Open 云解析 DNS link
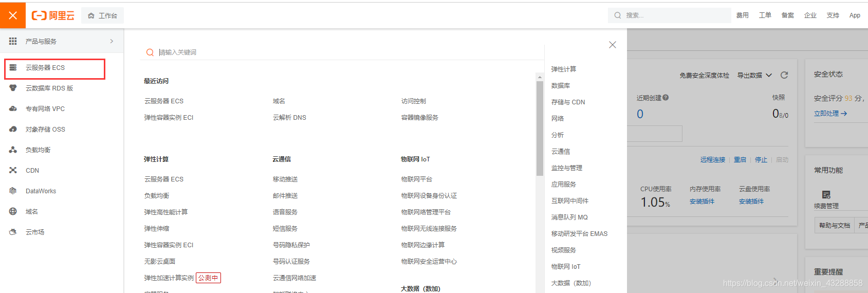 (289, 118)
